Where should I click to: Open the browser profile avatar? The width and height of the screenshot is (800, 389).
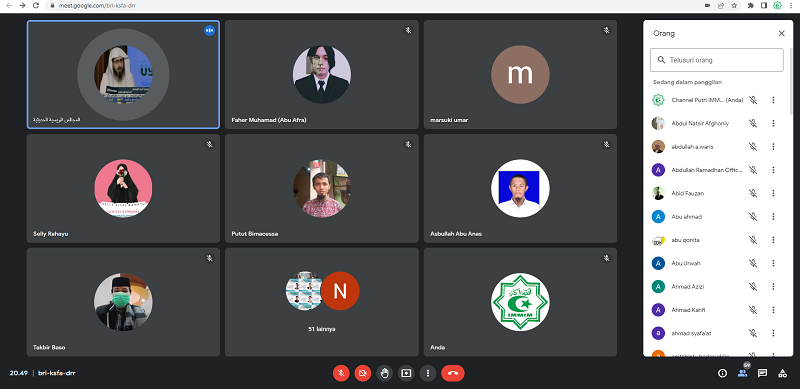point(778,6)
